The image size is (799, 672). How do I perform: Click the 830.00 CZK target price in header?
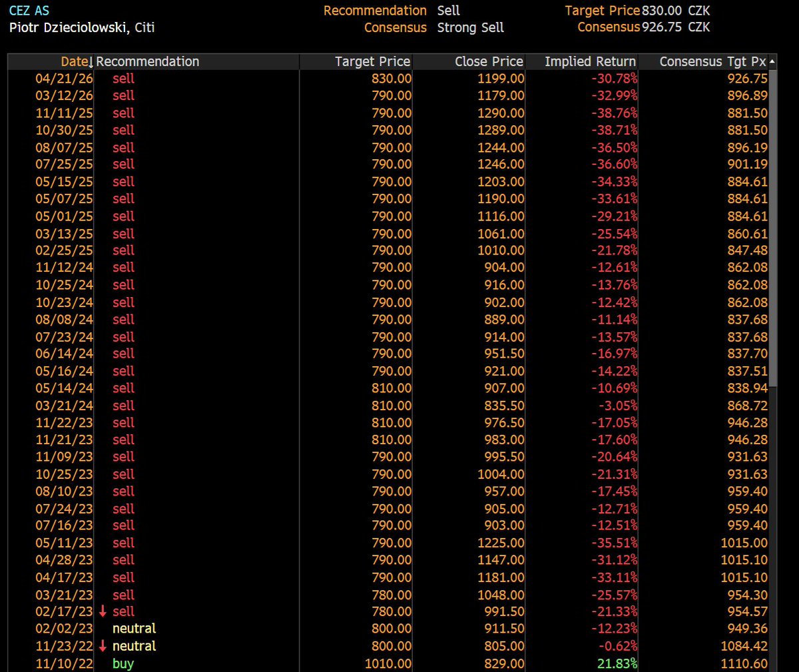(676, 11)
